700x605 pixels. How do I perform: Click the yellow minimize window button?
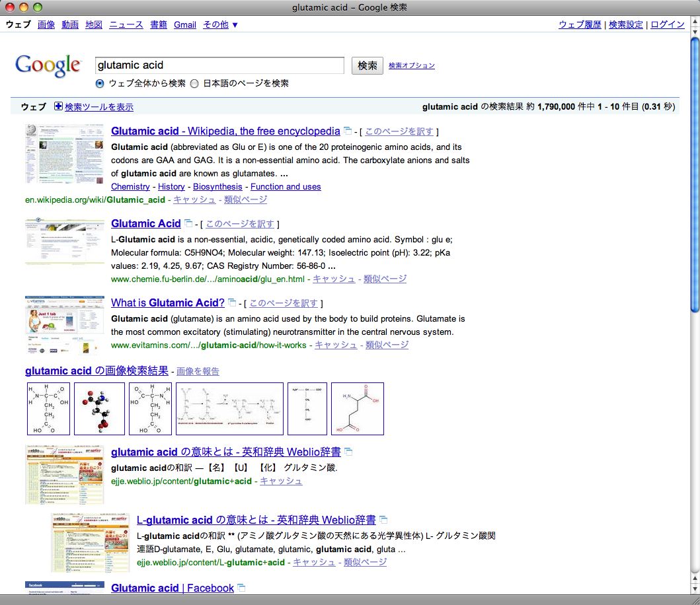[24, 7]
